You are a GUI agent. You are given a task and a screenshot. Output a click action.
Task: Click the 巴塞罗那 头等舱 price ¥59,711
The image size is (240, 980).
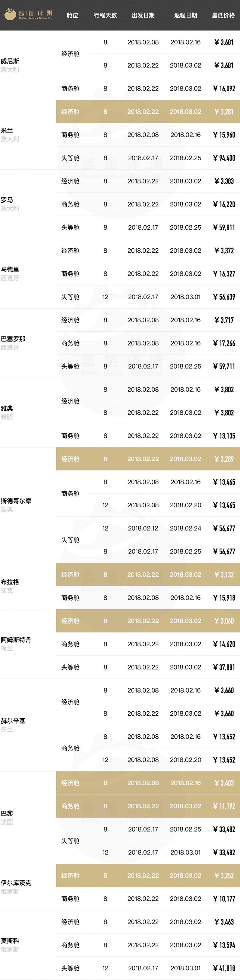224,366
